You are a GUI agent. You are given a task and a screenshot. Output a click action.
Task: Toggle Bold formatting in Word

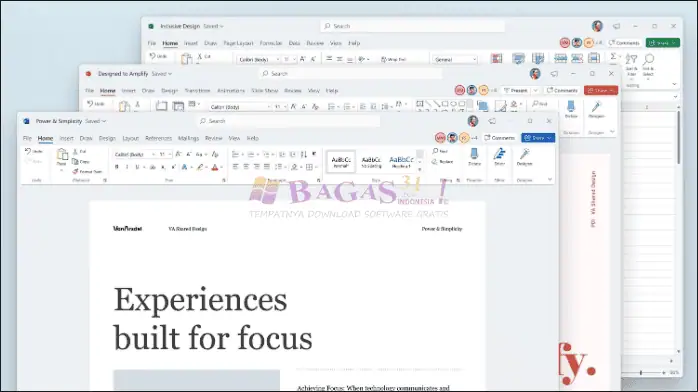tap(117, 167)
